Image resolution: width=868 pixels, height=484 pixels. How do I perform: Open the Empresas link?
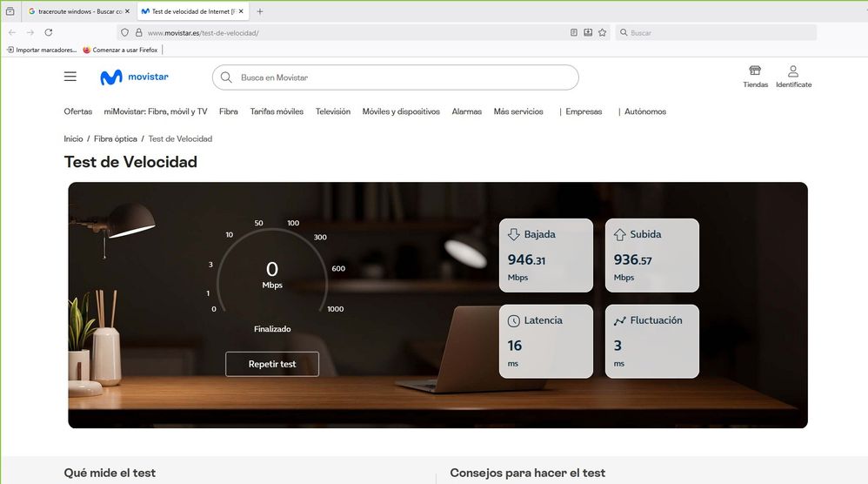coord(584,111)
